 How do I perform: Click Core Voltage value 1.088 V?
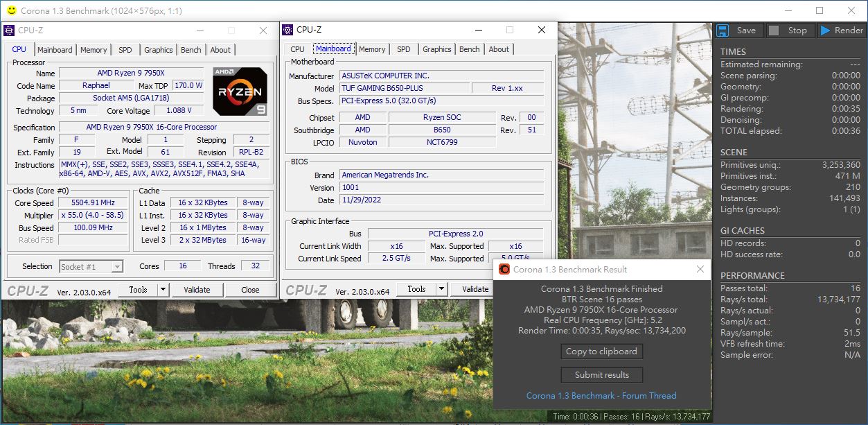[x=179, y=110]
